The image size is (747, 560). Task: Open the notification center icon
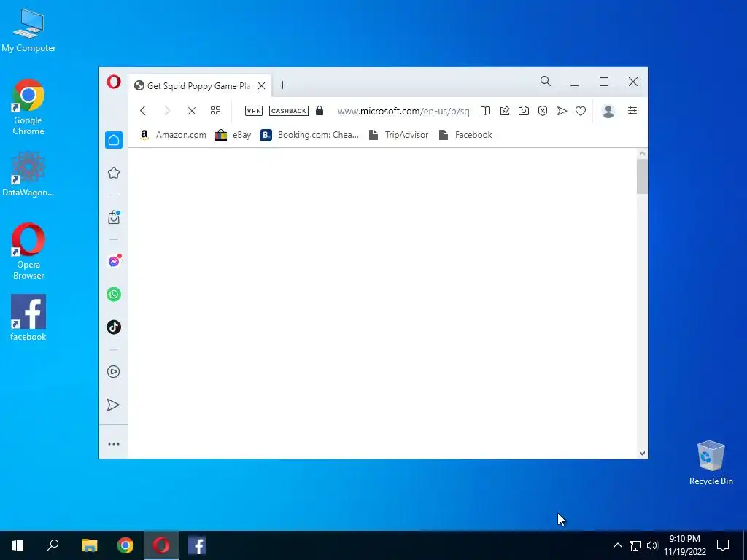tap(723, 545)
